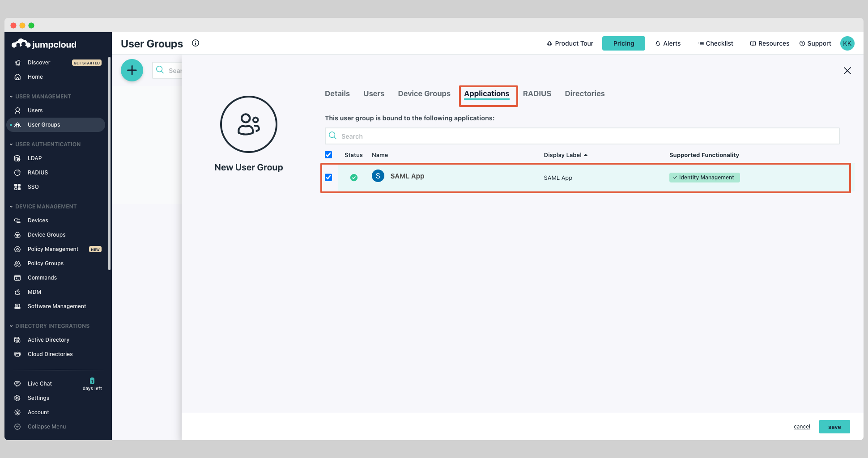Switch to the Directories tab
The image size is (868, 458).
pos(584,93)
